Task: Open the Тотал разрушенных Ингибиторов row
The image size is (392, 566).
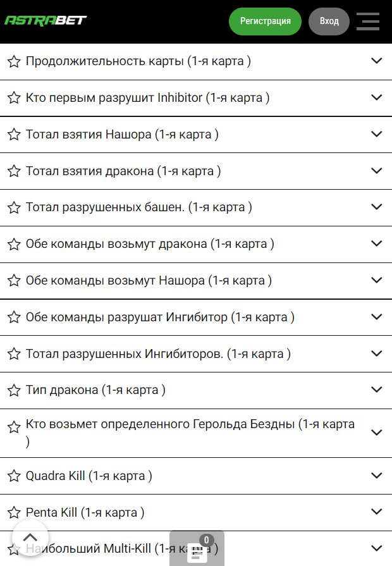Action: point(158,354)
